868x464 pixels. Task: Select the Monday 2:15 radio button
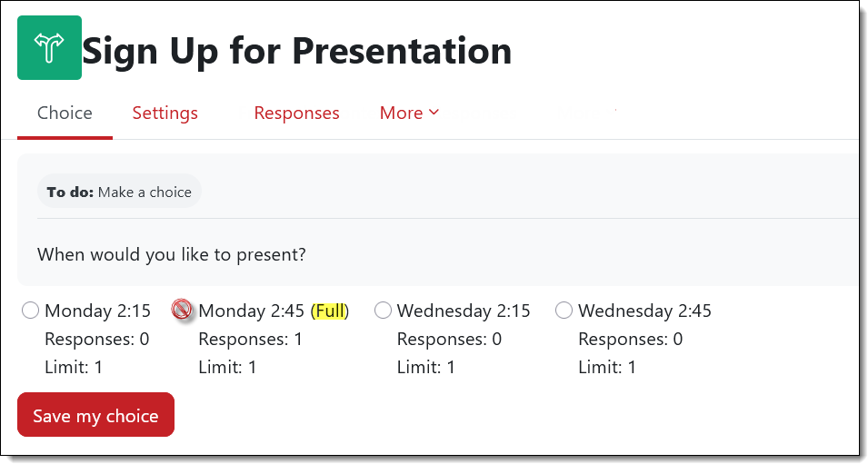[x=30, y=311]
